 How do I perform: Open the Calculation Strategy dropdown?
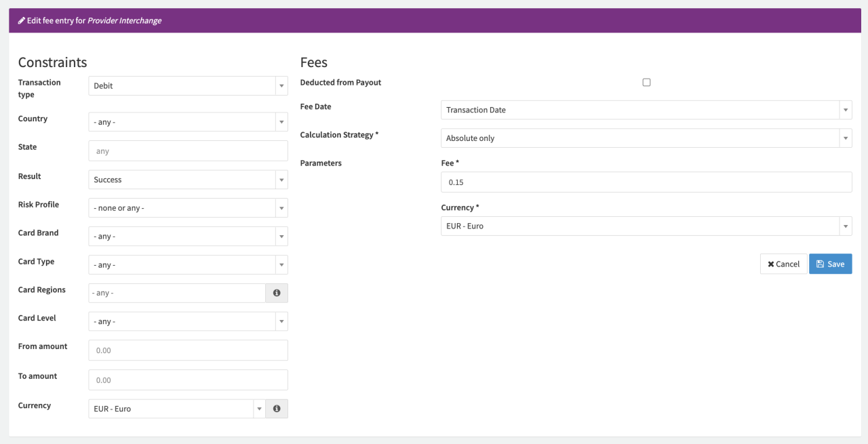click(x=646, y=138)
